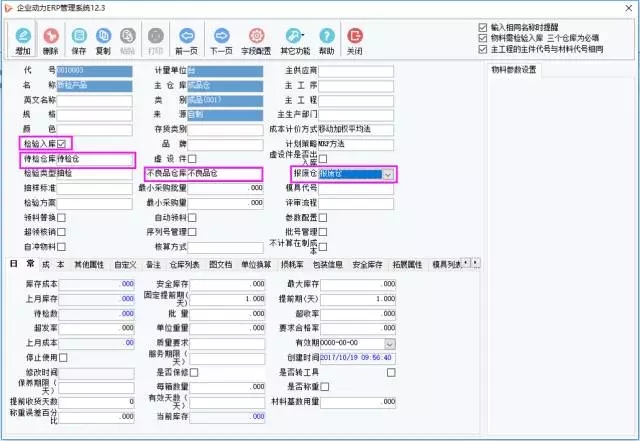Screen dimensions: 640x441
Task: Uncheck the 检验入库 checkbox
Action: pyautogui.click(x=62, y=144)
